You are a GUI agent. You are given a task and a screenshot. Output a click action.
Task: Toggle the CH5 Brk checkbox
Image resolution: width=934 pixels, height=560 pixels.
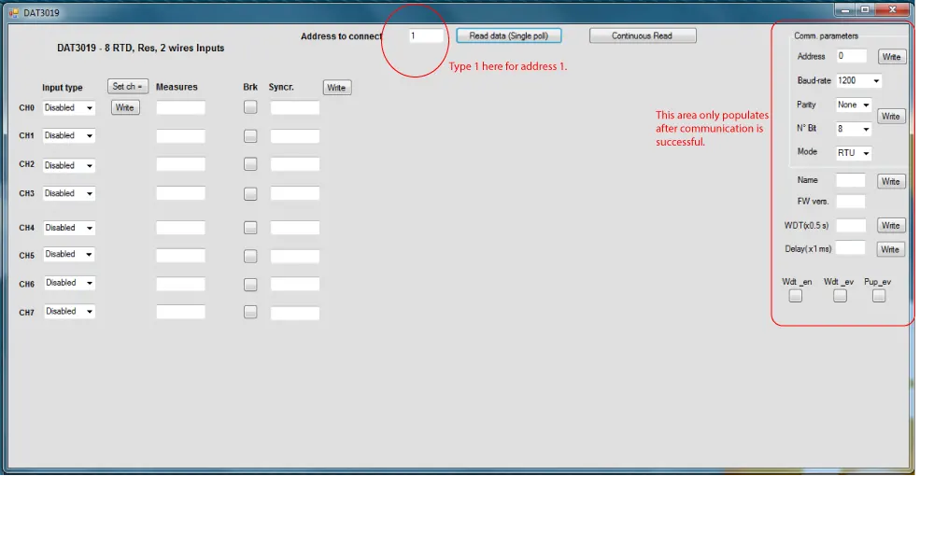tap(250, 257)
